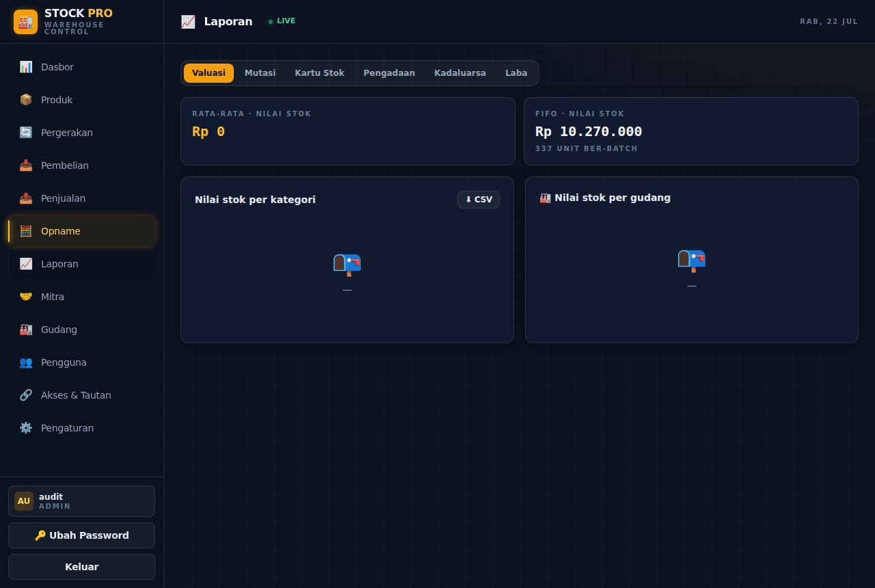Click the Keluar logout button
Image resolution: width=875 pixels, height=588 pixels.
pos(82,567)
